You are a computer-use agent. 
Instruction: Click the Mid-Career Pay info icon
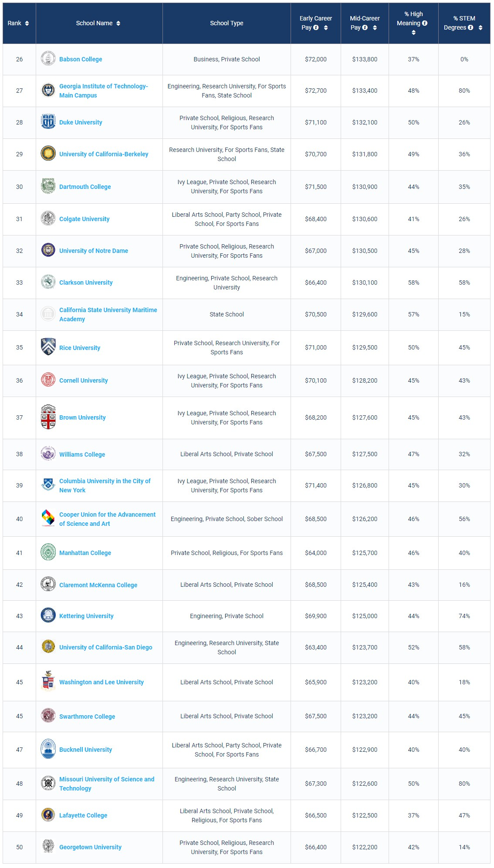coord(365,27)
